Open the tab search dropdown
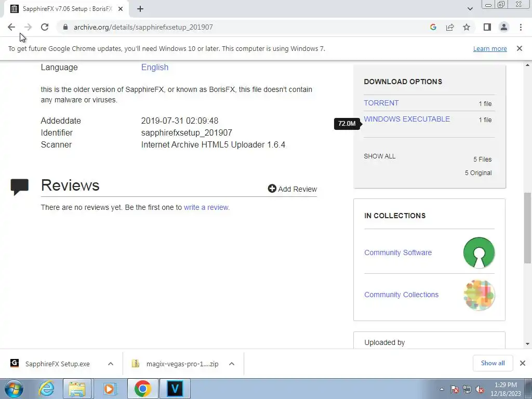 (470, 9)
